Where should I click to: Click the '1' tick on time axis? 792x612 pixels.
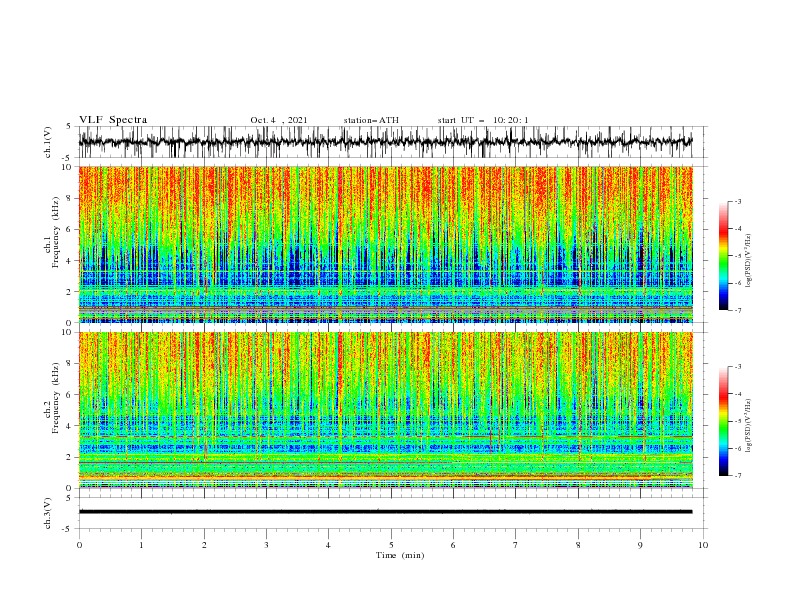141,545
